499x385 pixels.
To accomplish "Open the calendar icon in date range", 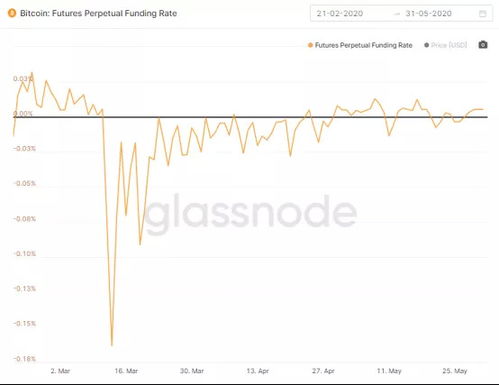I will tap(482, 14).
